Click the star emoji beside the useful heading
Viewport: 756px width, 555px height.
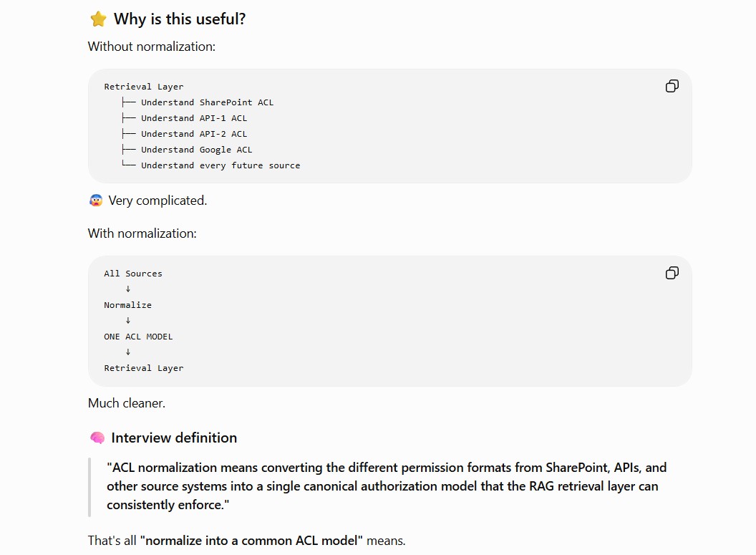pos(98,19)
